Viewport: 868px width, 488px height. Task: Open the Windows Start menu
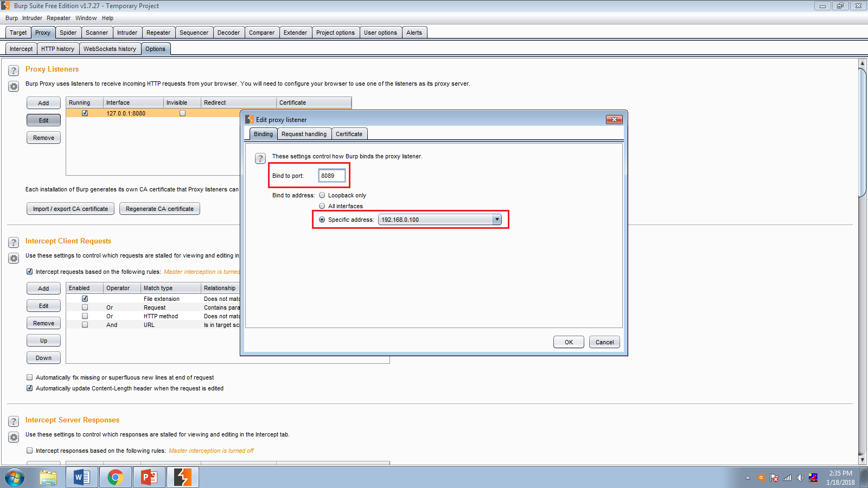pos(15,478)
